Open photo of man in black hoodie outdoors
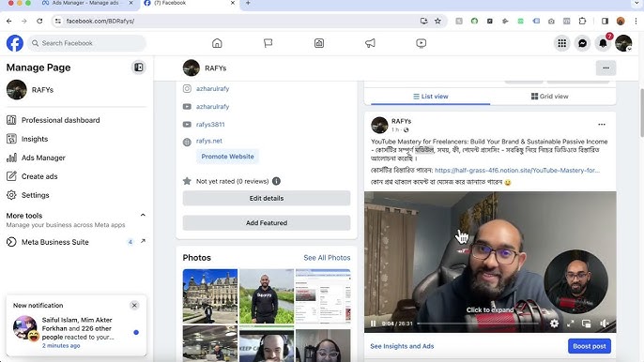 click(267, 296)
